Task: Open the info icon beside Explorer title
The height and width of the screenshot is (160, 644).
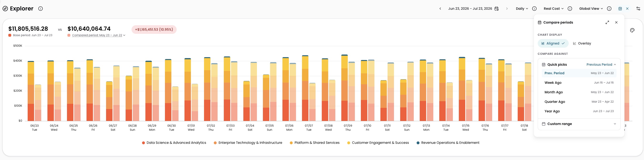Action: pos(41,9)
